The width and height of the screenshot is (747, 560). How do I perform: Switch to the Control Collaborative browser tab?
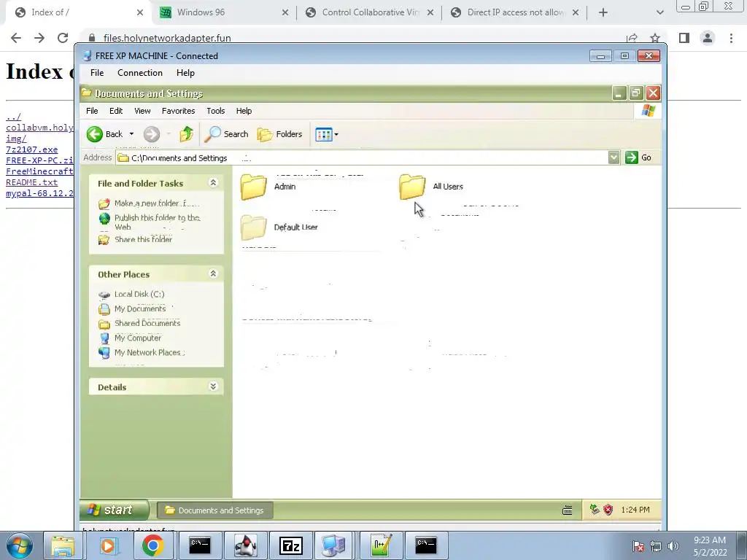point(370,12)
